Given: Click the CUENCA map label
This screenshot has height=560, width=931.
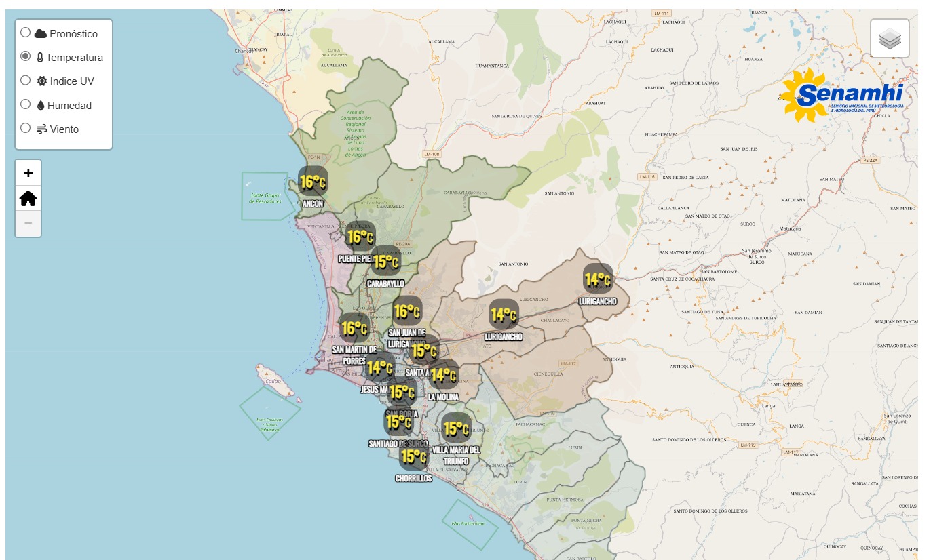Looking at the screenshot, I should [746, 424].
